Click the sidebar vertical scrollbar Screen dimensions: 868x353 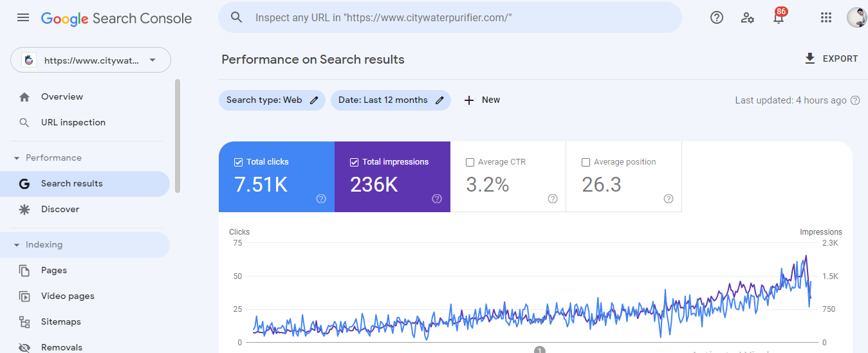point(178,135)
